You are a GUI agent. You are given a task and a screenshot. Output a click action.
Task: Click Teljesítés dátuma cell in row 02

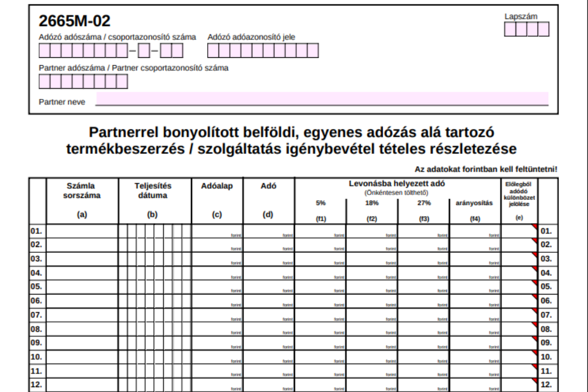pos(155,245)
